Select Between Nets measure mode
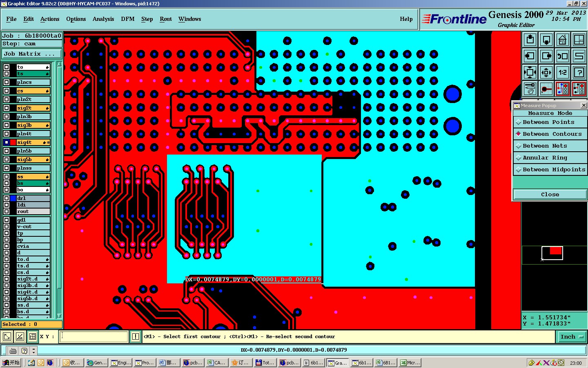The height and width of the screenshot is (368, 588). point(550,146)
